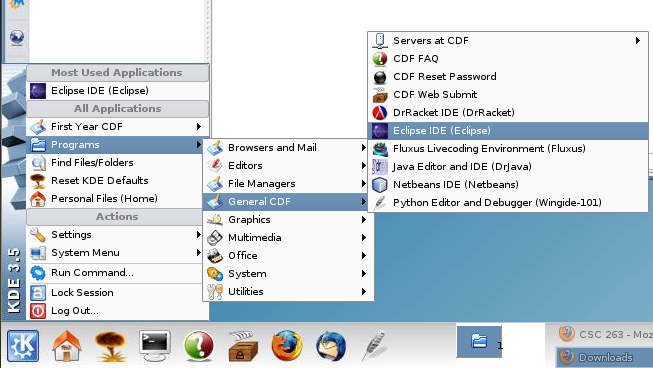
Task: Click the Servers at CDF label
Action: [431, 41]
